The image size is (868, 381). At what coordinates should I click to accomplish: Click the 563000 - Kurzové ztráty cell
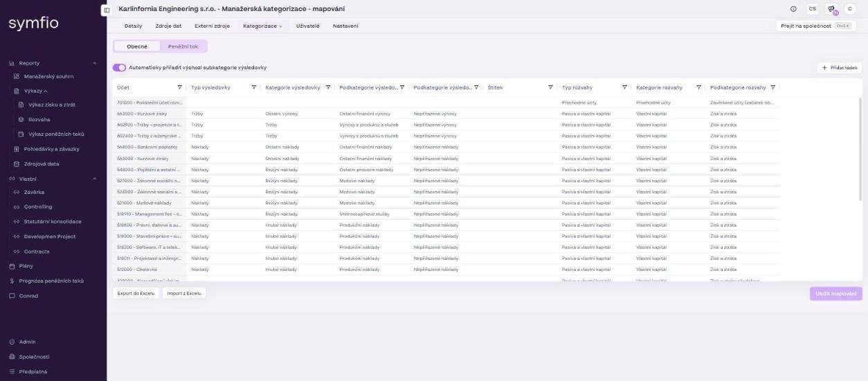click(150, 158)
